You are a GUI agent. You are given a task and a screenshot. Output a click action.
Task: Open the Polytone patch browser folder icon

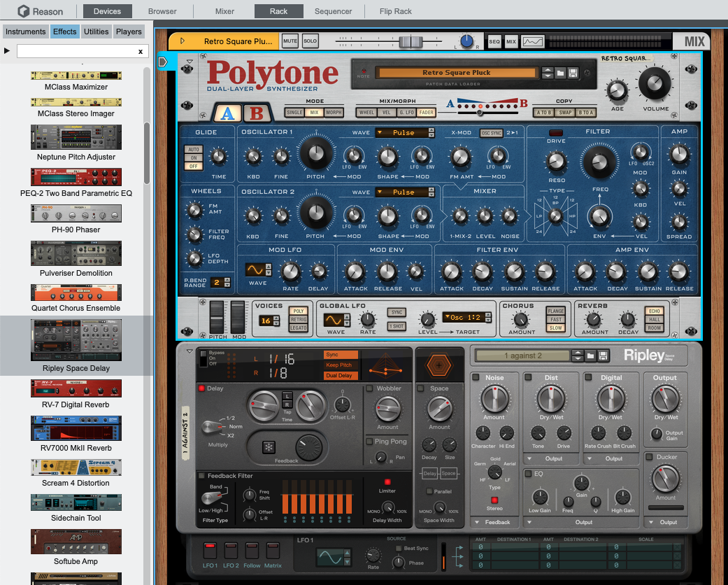[560, 73]
